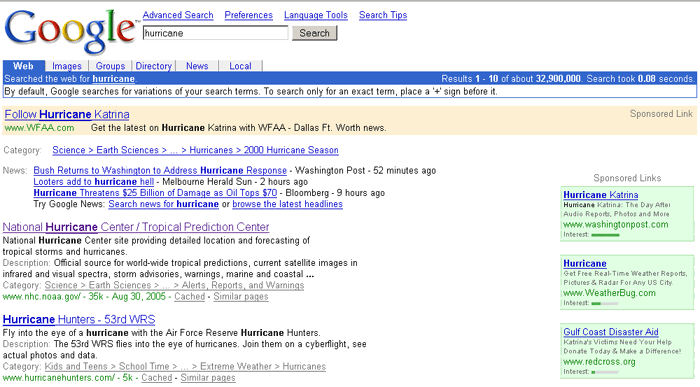The width and height of the screenshot is (700, 387).
Task: Click Melbourne Herald Sun - 2 hours ago text
Action: tap(235, 182)
